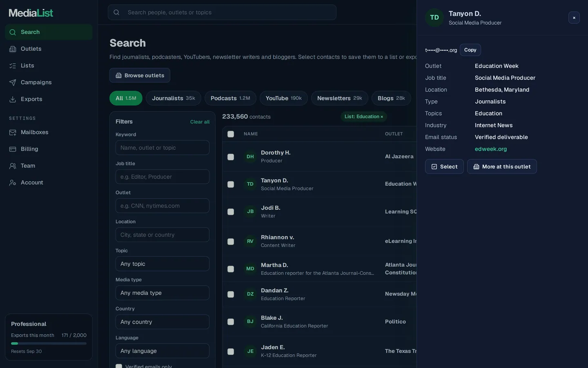Open the Any language dropdown
The height and width of the screenshot is (368, 588).
pyautogui.click(x=163, y=351)
